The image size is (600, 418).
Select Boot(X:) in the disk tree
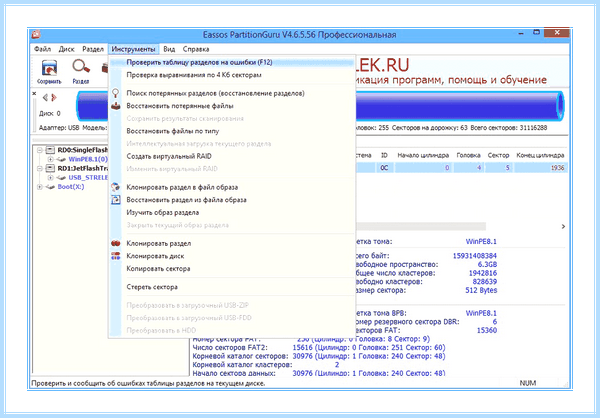point(71,187)
